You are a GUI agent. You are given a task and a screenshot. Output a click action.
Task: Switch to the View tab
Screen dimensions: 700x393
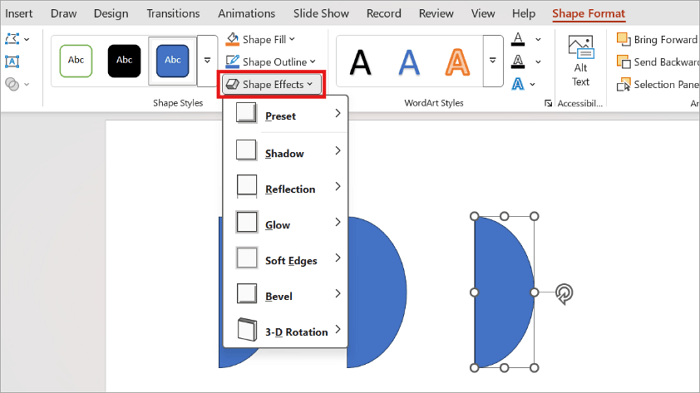483,13
